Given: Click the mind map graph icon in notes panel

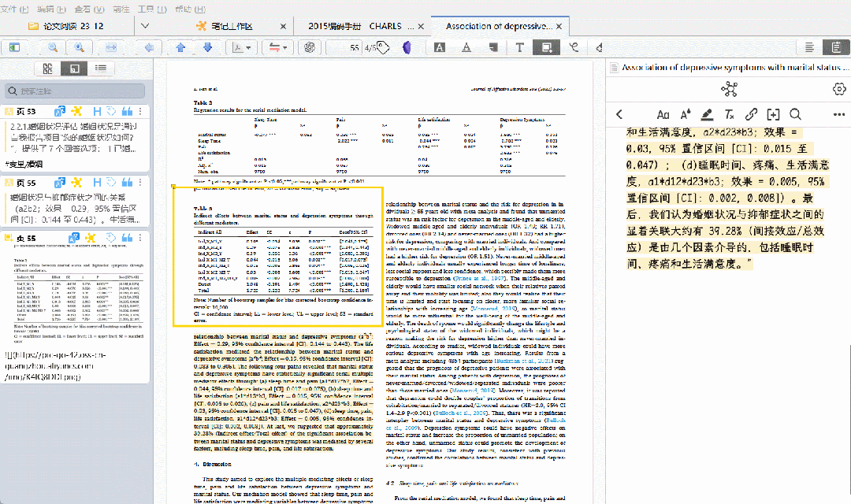Looking at the screenshot, I should 728,90.
